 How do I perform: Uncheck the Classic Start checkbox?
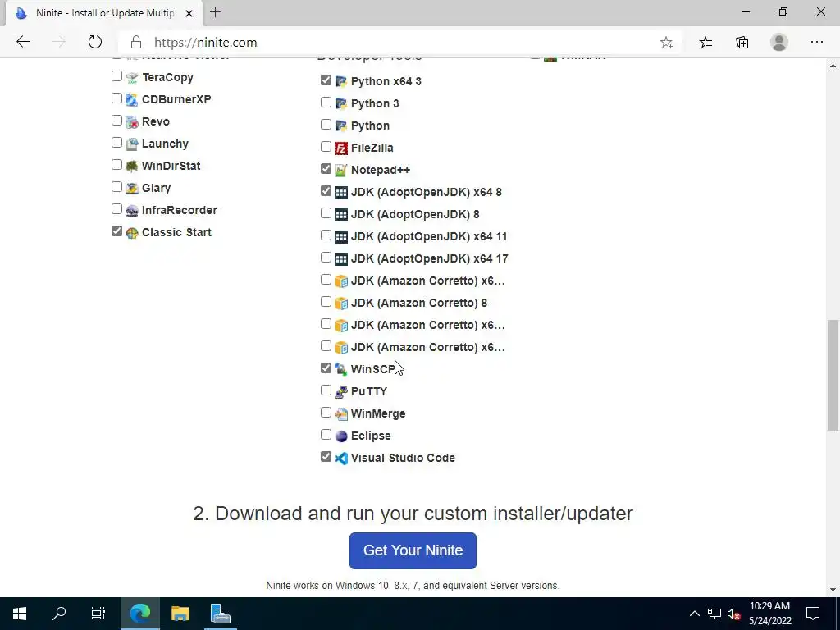(116, 231)
